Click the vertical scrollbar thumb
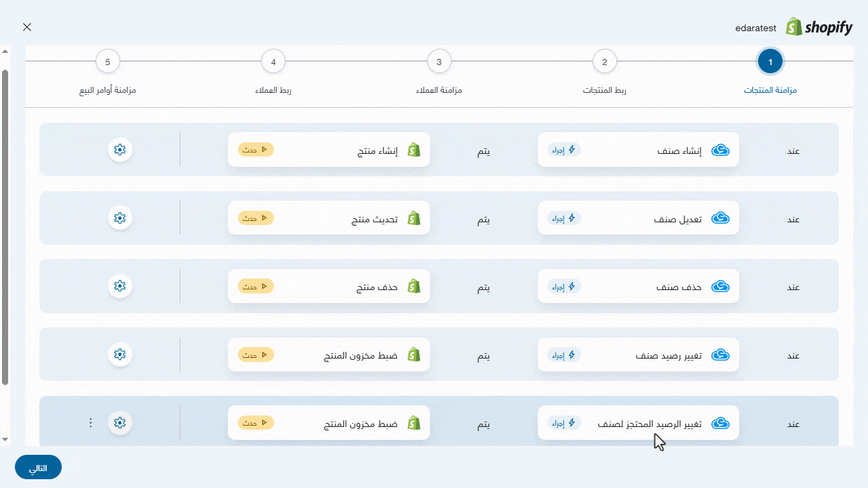The width and height of the screenshot is (868, 488). click(5, 227)
